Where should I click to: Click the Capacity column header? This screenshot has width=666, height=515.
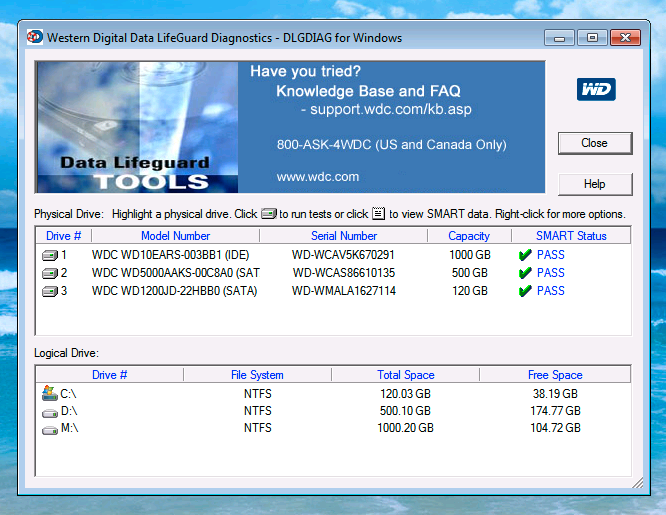point(468,236)
